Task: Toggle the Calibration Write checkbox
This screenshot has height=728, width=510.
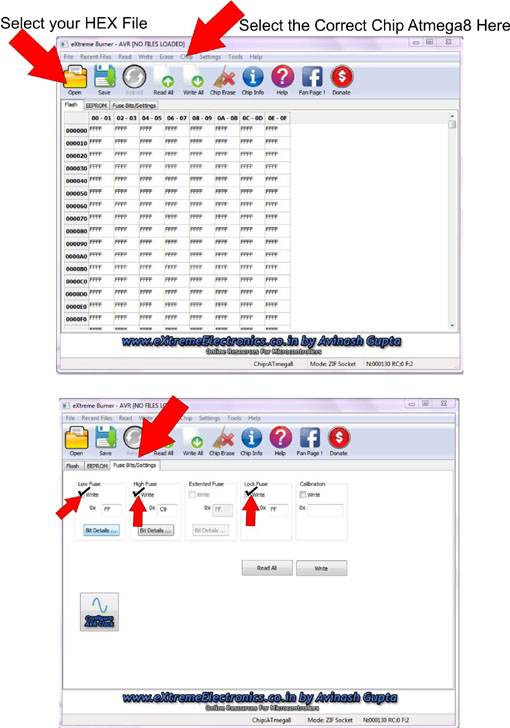Action: click(x=303, y=495)
